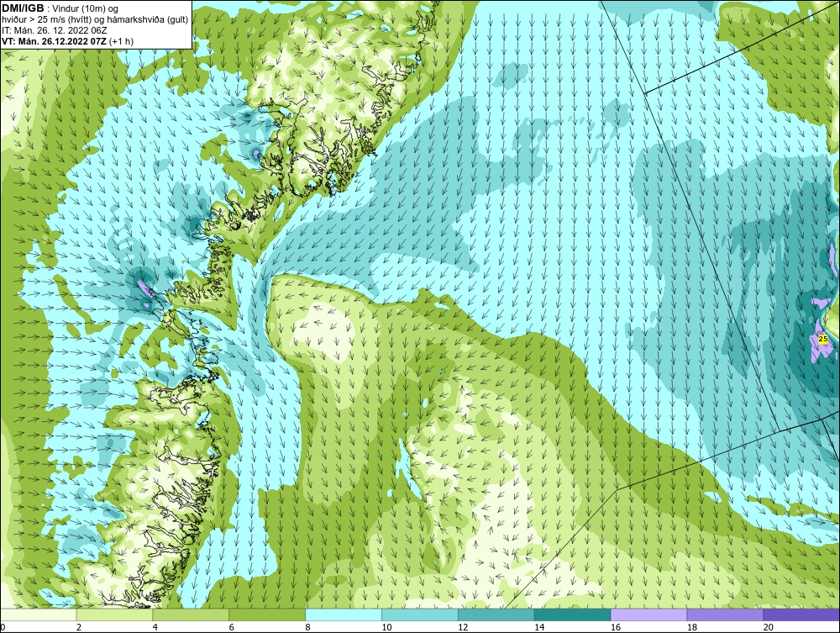Click the '2' label on the color scale
The width and height of the screenshot is (840, 633).
(x=79, y=627)
